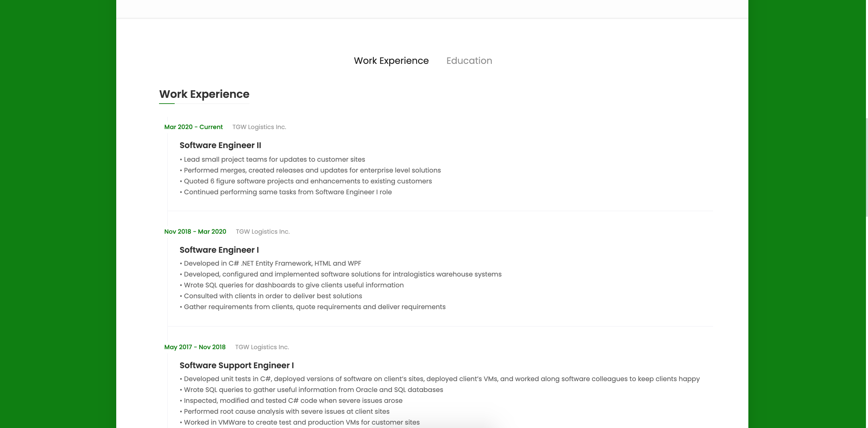Click the Software Engineer I job title

point(219,250)
